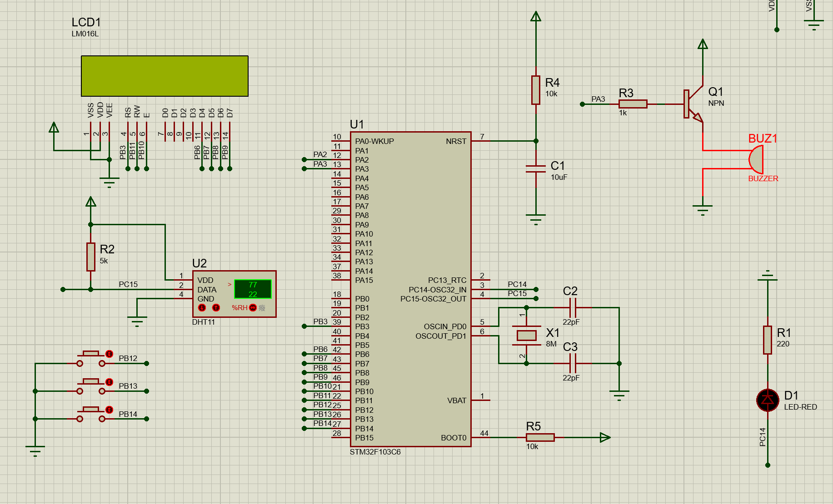Click the DHT11 green readout display
The height and width of the screenshot is (504, 833).
pyautogui.click(x=253, y=289)
